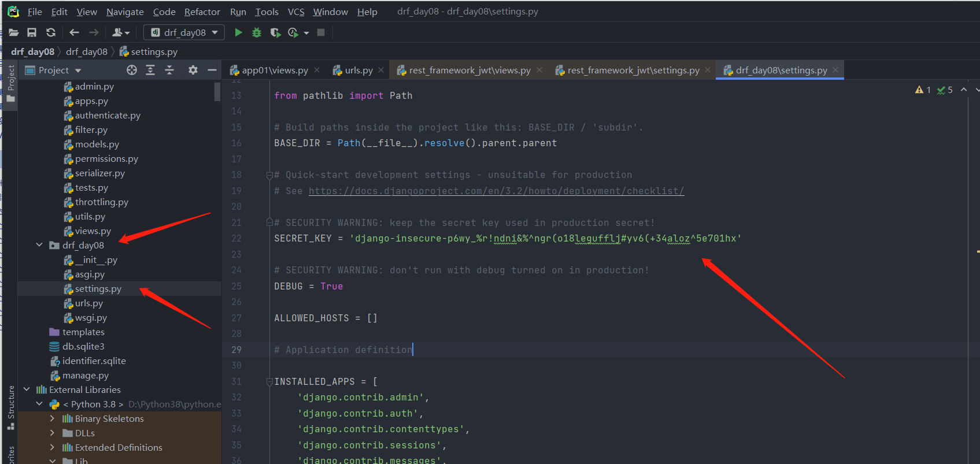Viewport: 980px width, 464px height.
Task: Click the Reload from Disk icon
Action: (51, 32)
